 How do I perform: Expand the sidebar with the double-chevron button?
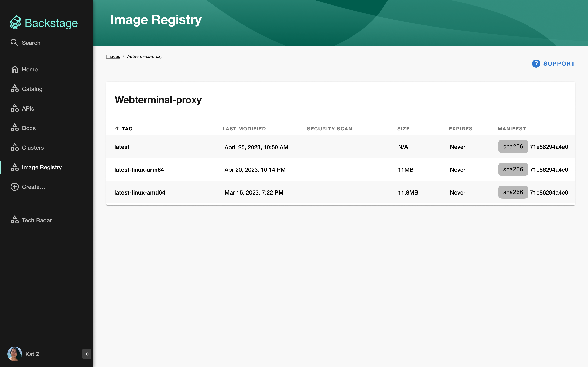[87, 354]
